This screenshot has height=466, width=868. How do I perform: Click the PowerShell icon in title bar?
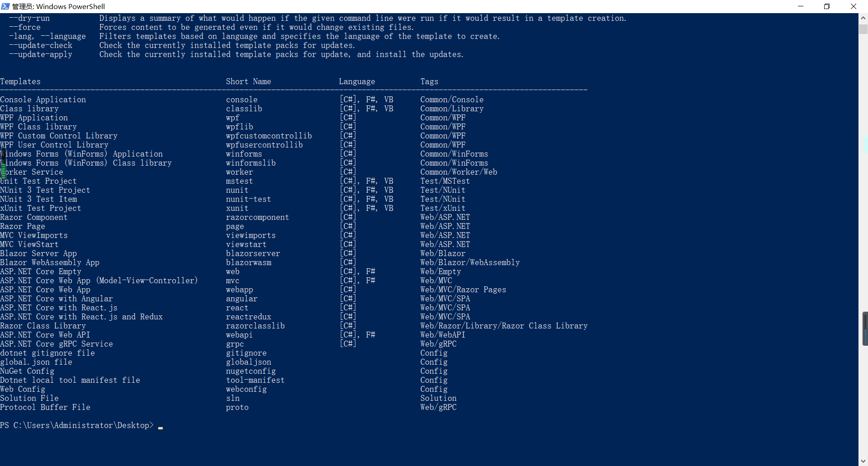tap(5, 6)
